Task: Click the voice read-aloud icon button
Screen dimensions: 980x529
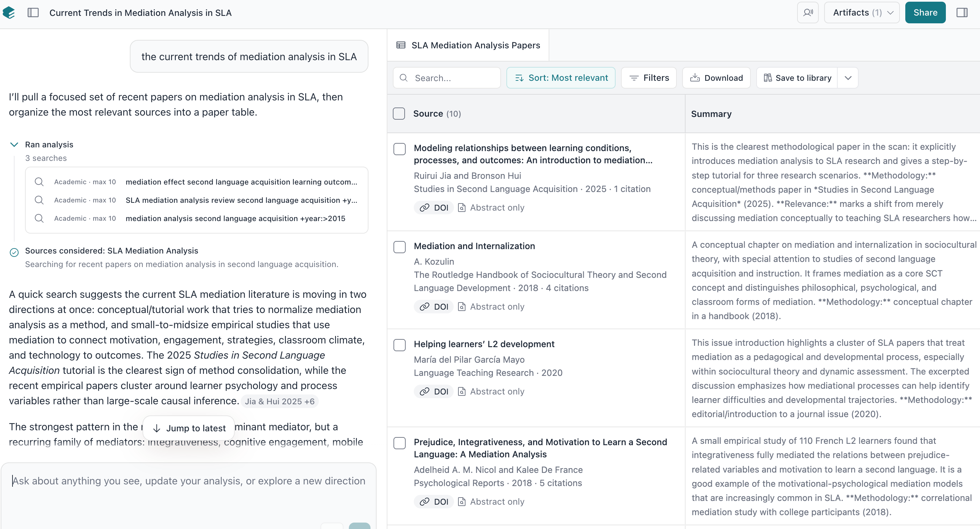Action: click(808, 13)
